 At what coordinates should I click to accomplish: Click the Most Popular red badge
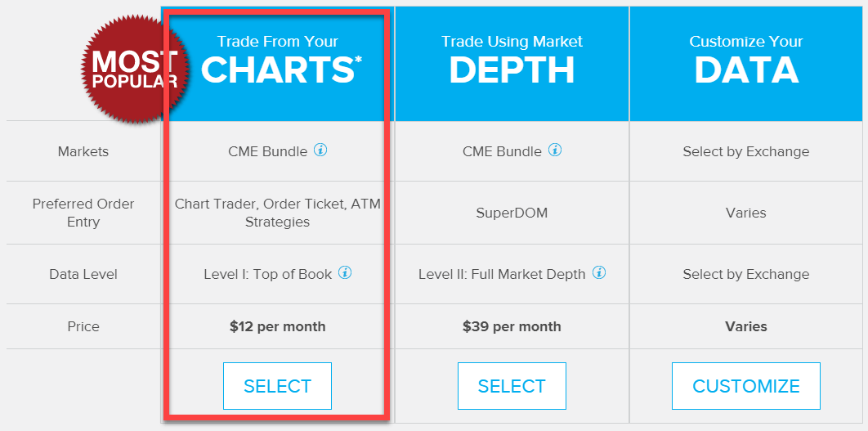tap(133, 70)
